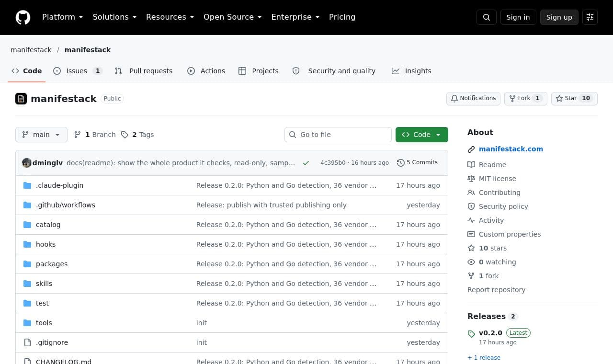The image size is (613, 364).
Task: Open the main branch selector dropdown
Action: pyautogui.click(x=41, y=135)
